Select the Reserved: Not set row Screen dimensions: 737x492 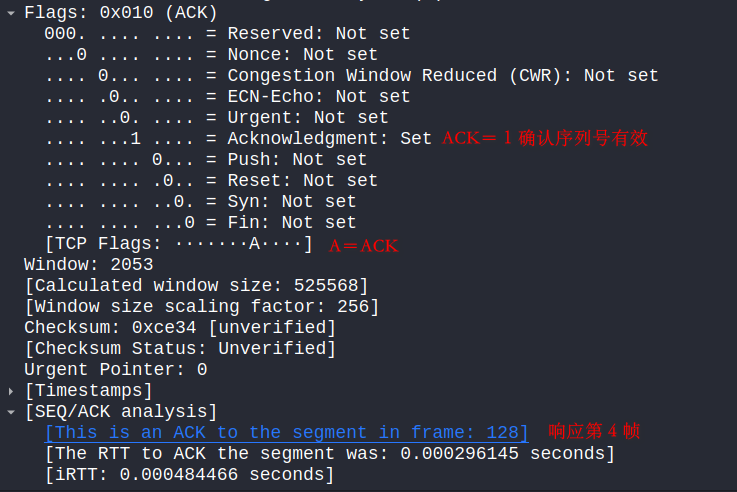[227, 33]
